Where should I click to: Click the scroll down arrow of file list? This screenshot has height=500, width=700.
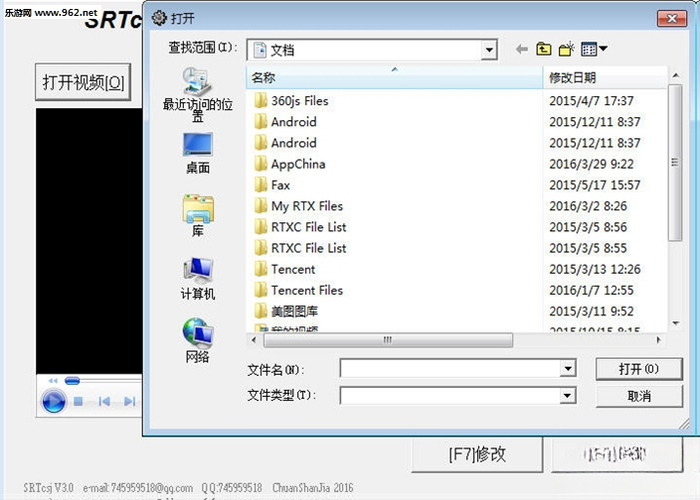[x=675, y=323]
